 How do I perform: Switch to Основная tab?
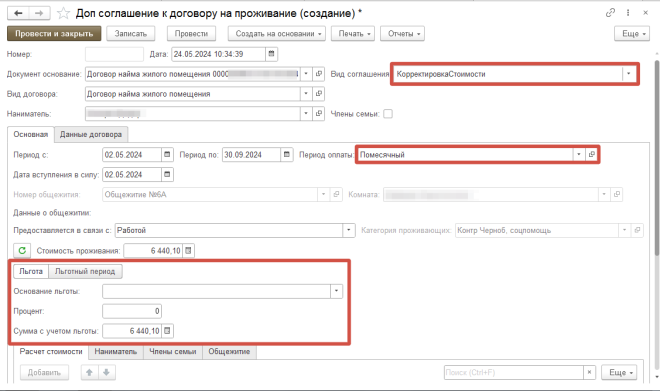pos(31,134)
